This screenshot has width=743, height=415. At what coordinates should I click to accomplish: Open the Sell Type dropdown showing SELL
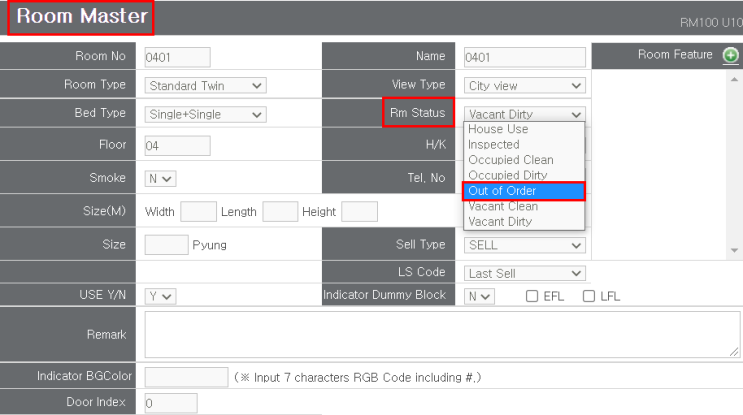pos(525,245)
